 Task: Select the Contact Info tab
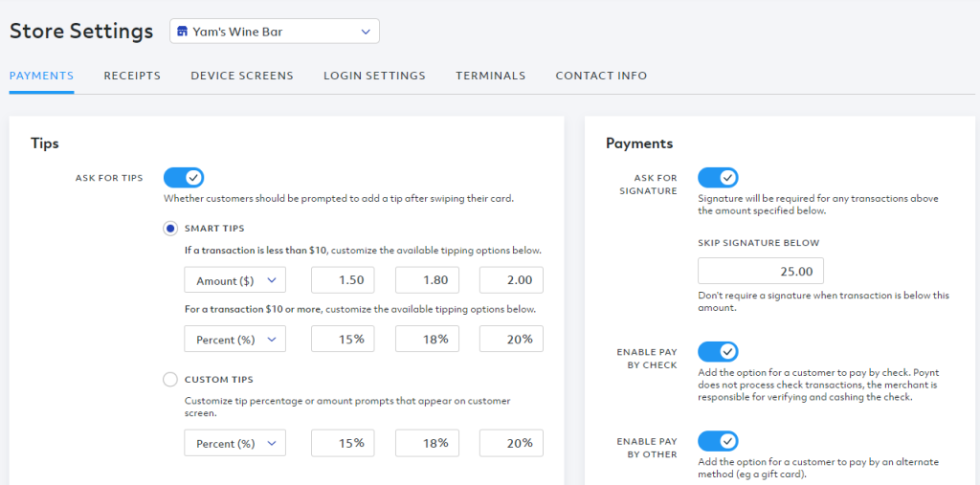tap(601, 76)
